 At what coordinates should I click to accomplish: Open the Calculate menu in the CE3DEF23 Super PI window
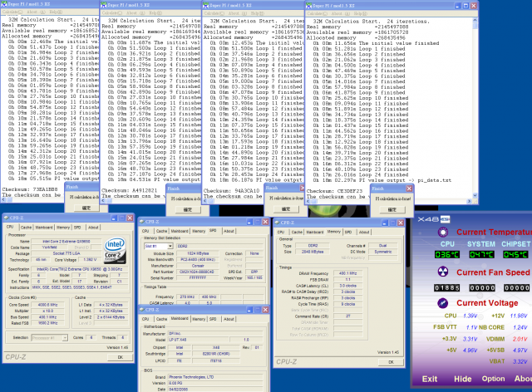click(x=318, y=13)
